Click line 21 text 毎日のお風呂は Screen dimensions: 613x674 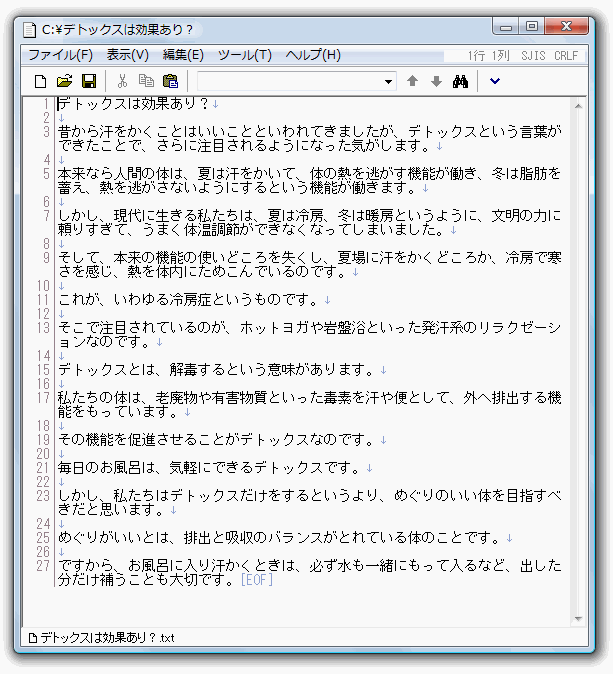pos(106,468)
